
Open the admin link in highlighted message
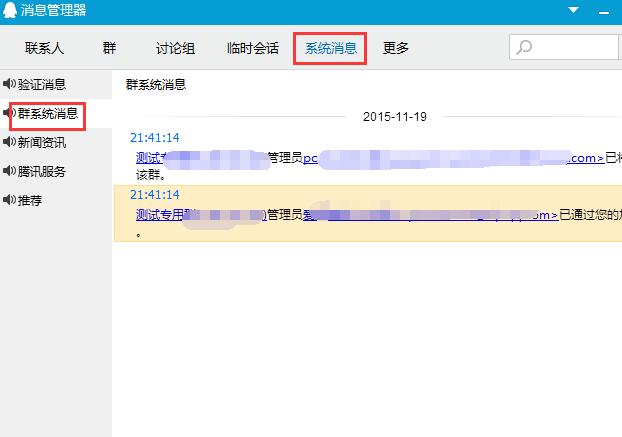(431, 215)
